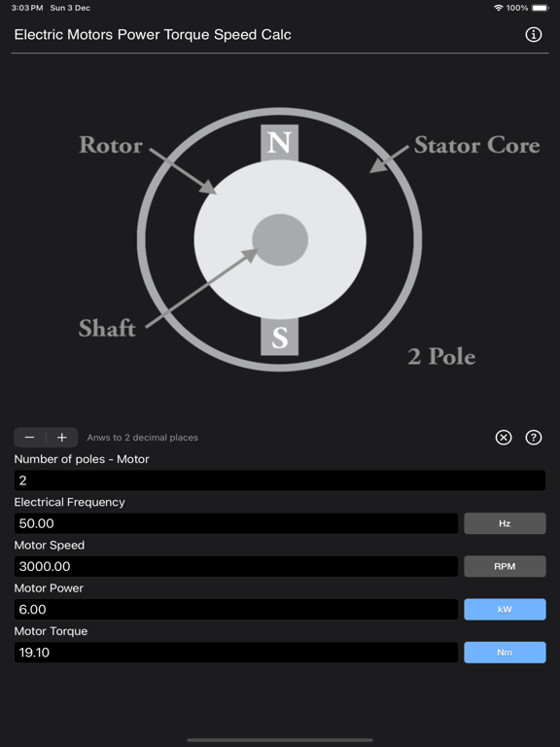
Task: Tap the Wi-Fi status icon
Action: (x=498, y=8)
